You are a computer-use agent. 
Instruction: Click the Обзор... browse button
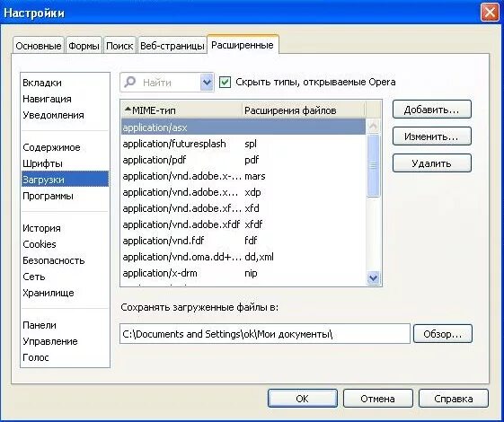(x=443, y=334)
